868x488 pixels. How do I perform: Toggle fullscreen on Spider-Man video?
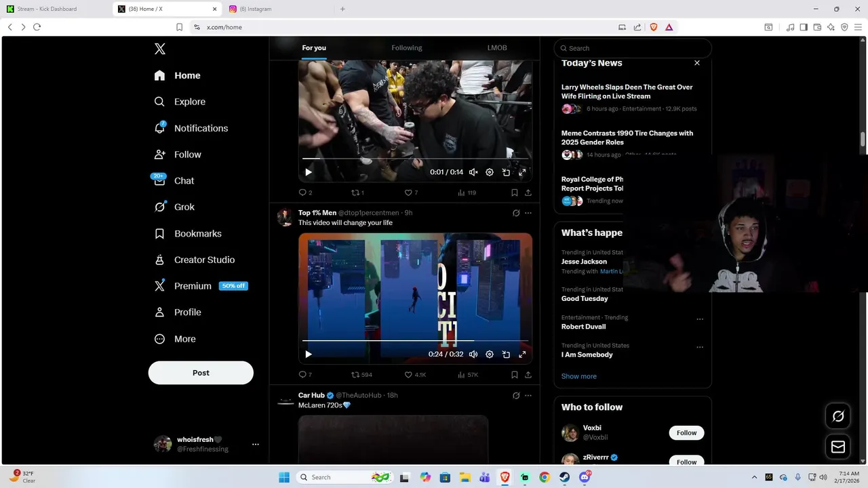(x=522, y=354)
